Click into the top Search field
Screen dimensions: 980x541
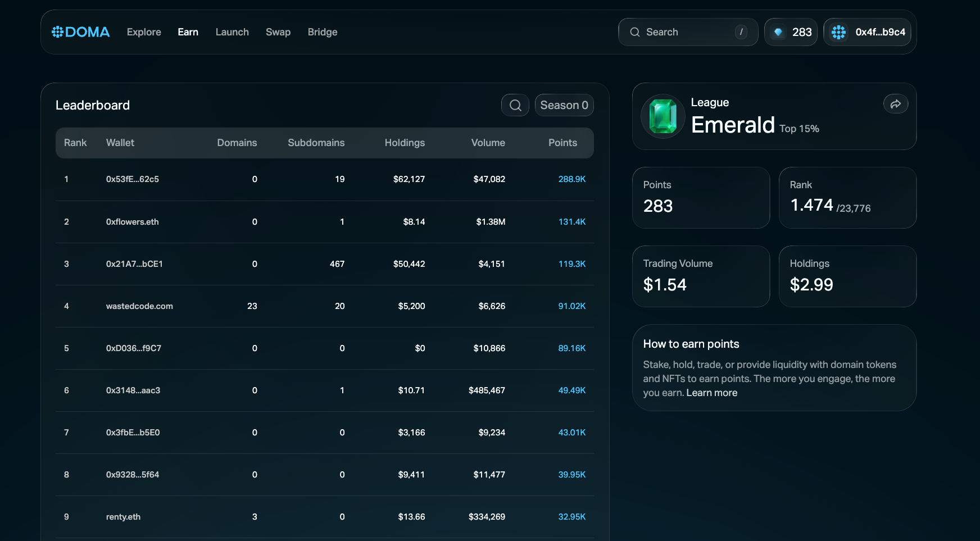[686, 32]
